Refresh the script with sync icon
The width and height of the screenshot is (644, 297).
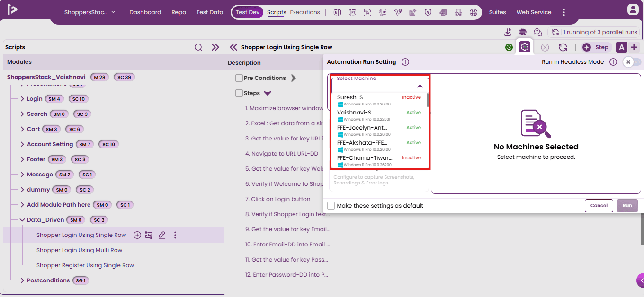tap(563, 47)
